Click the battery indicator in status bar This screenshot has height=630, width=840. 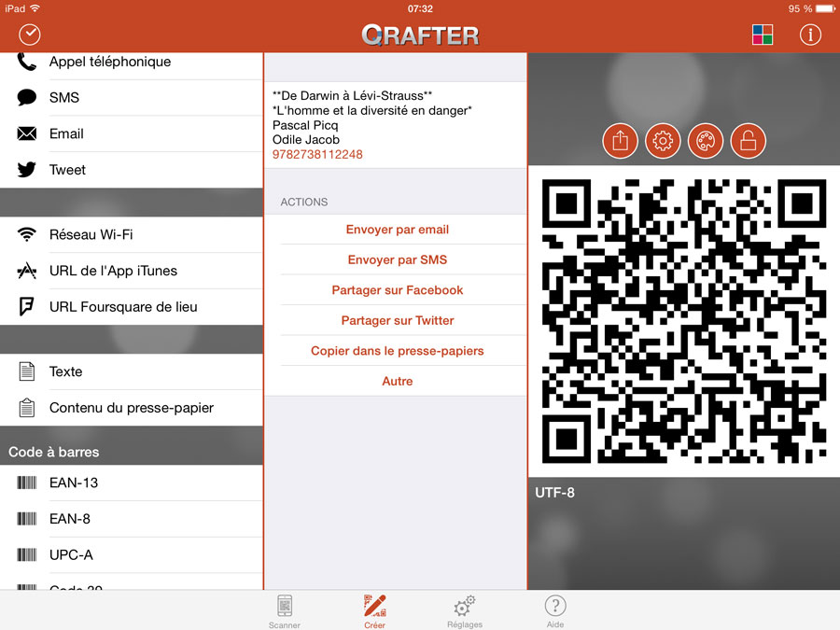point(824,8)
